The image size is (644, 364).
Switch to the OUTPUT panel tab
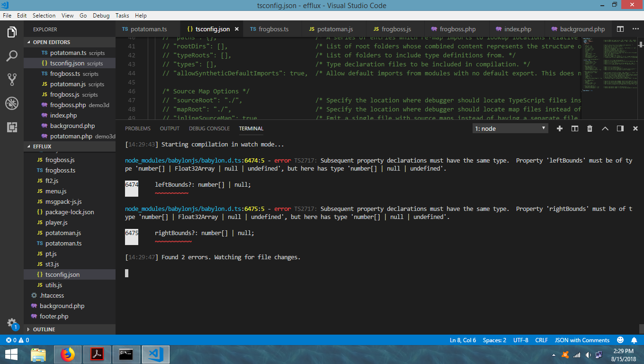pyautogui.click(x=170, y=128)
